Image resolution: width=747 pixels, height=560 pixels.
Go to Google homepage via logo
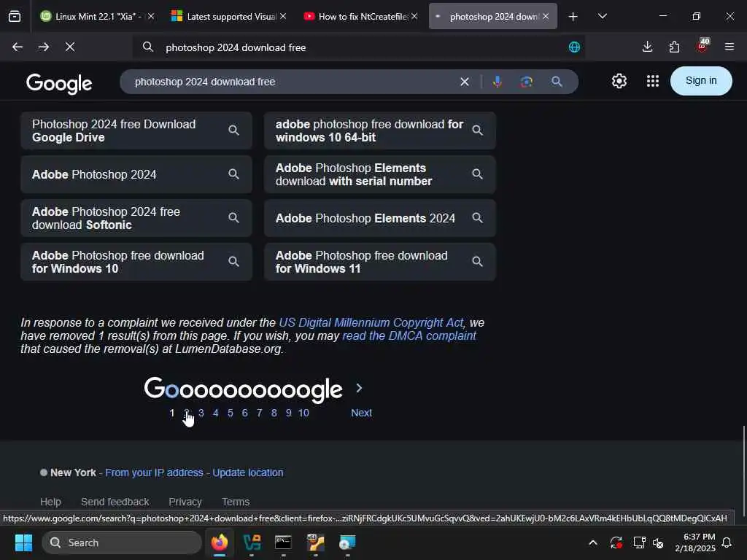coord(59,83)
